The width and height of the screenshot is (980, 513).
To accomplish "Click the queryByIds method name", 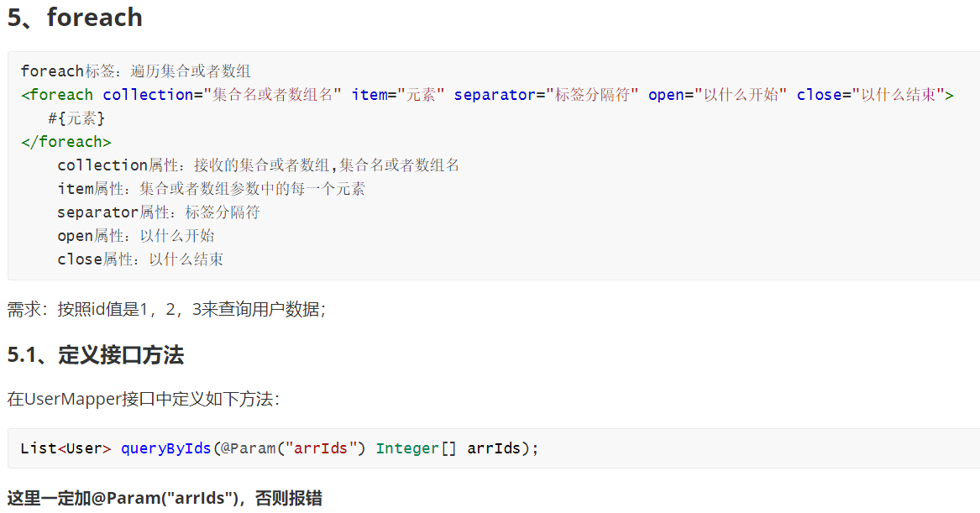I will tap(166, 448).
